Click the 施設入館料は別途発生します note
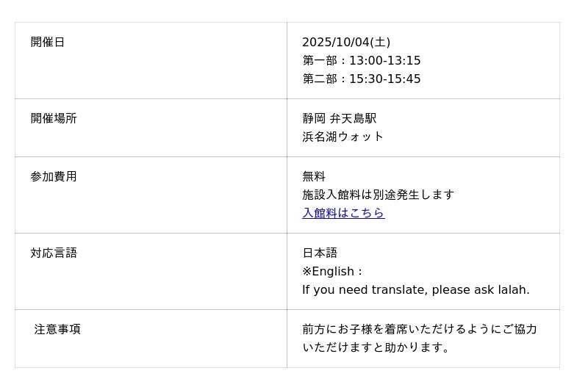 tap(379, 195)
